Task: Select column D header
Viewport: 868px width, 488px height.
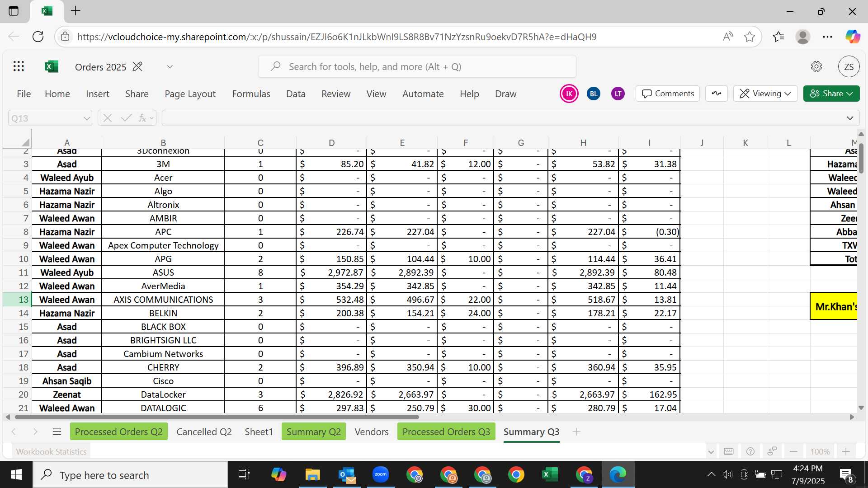Action: (331, 143)
